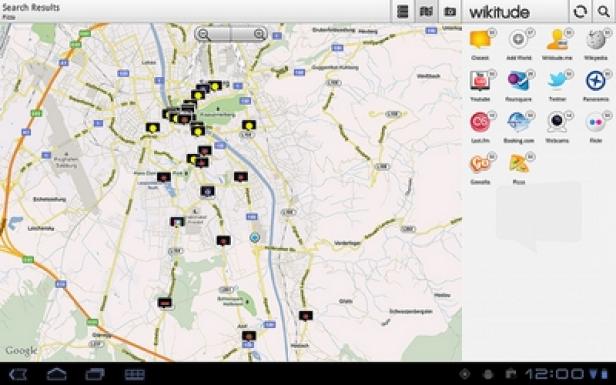Open Android recent apps
616x385 pixels.
pos(95,374)
